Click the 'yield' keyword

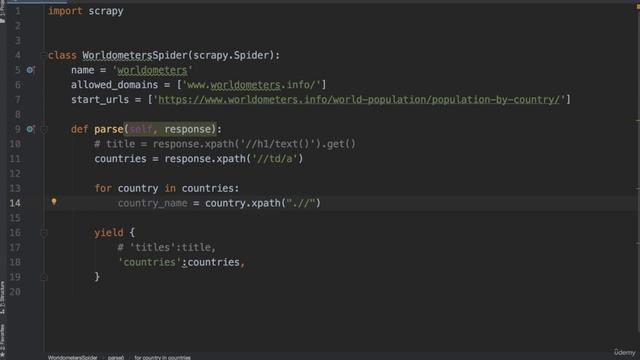point(109,233)
